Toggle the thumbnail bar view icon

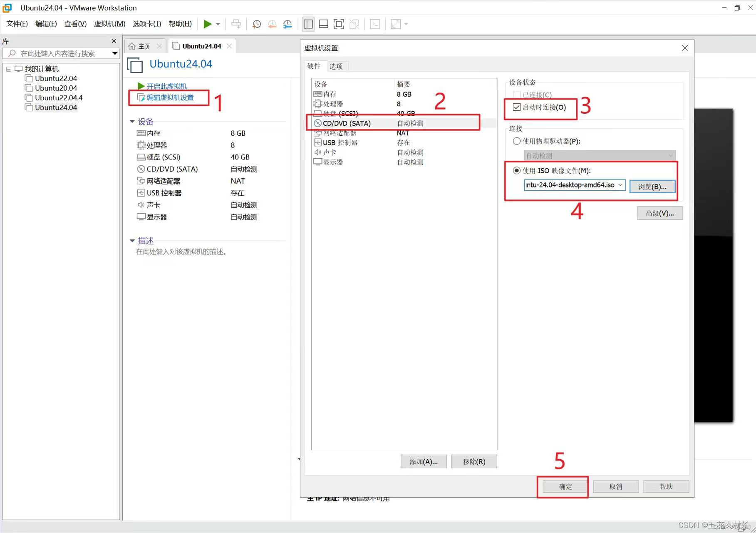323,24
